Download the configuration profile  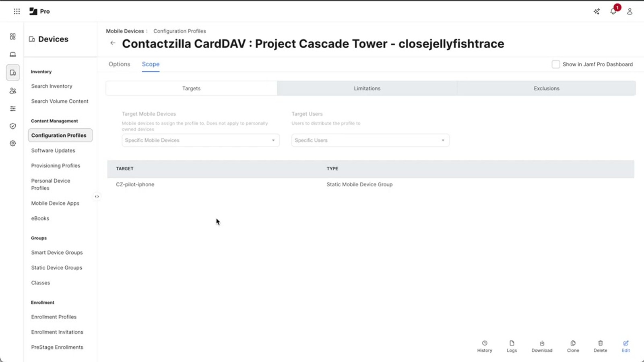coord(542,346)
